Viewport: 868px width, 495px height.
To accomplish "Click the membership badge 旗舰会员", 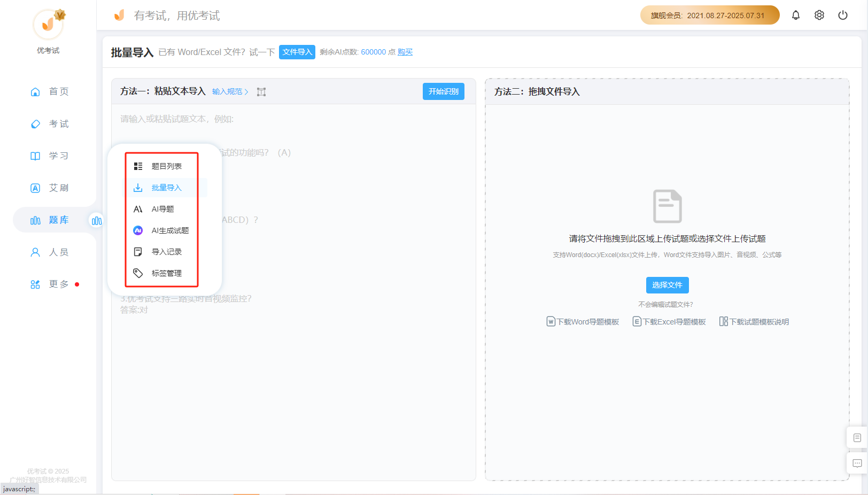I will coord(710,16).
